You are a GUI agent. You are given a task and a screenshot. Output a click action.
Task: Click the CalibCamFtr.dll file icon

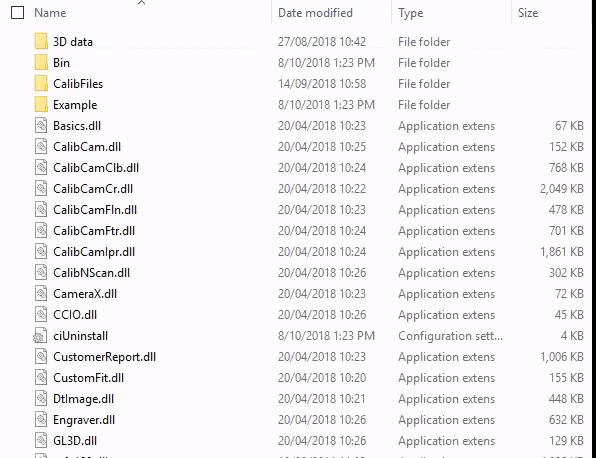pyautogui.click(x=41, y=230)
